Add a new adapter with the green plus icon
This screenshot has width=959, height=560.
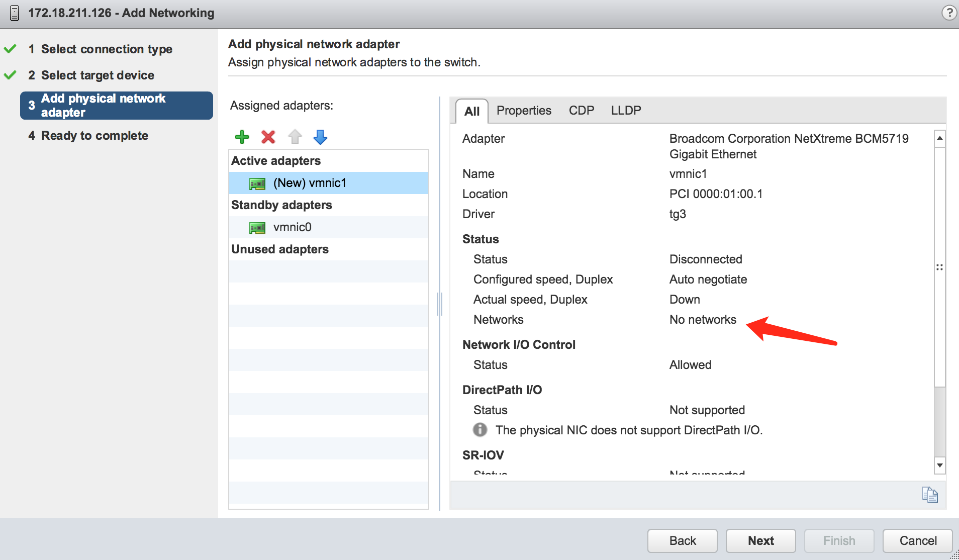tap(242, 136)
